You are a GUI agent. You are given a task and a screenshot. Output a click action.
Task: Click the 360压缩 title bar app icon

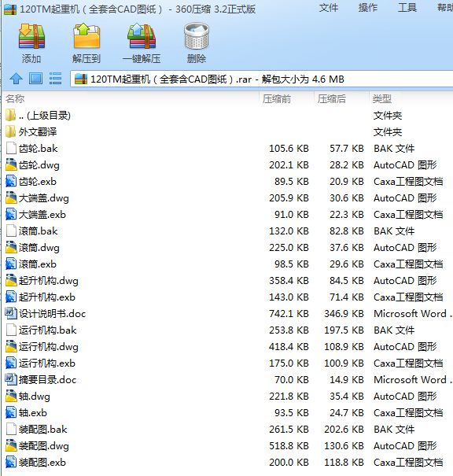pos(10,9)
